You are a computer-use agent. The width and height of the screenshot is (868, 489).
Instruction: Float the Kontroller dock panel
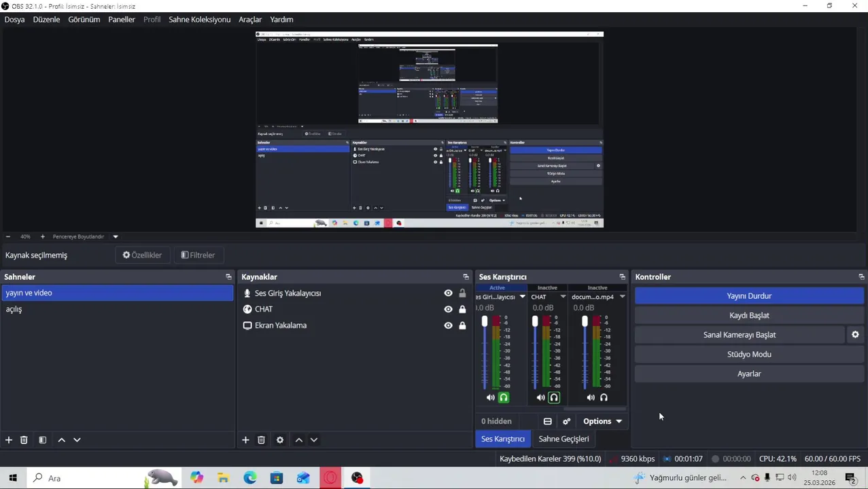coord(861,277)
